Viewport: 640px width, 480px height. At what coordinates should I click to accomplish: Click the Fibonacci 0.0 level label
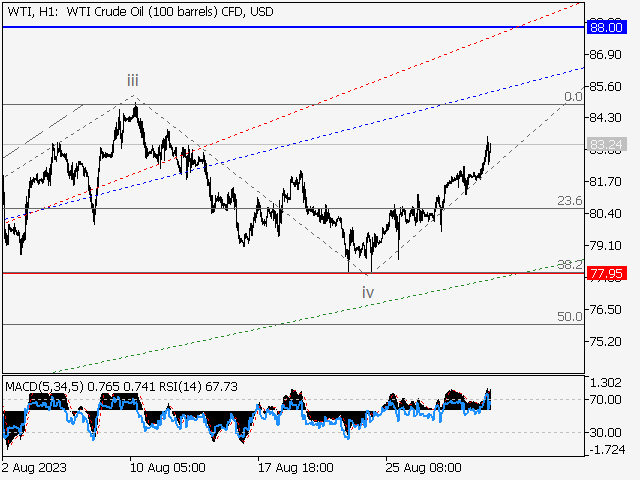click(573, 97)
